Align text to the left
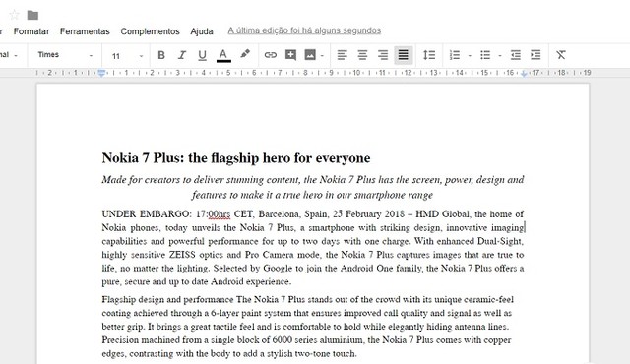The height and width of the screenshot is (364, 630). coord(342,55)
